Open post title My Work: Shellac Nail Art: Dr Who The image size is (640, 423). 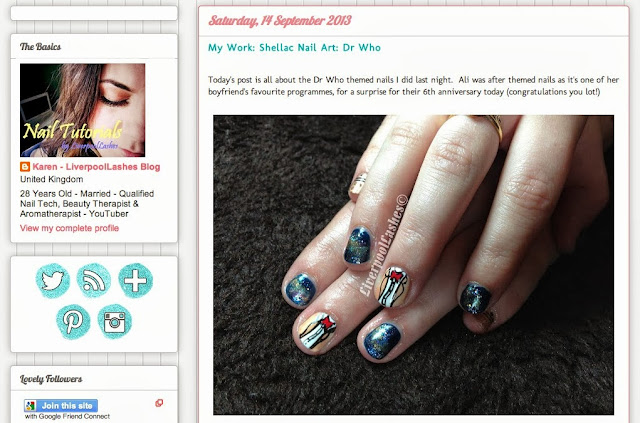(294, 47)
